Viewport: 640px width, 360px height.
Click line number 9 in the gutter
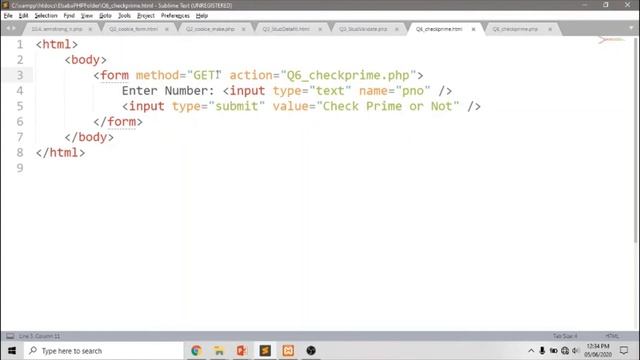point(20,168)
